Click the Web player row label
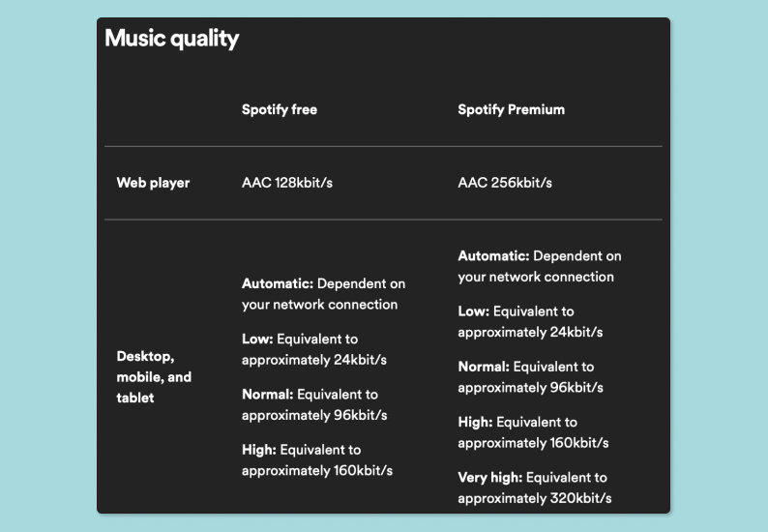The height and width of the screenshot is (532, 768). [153, 183]
